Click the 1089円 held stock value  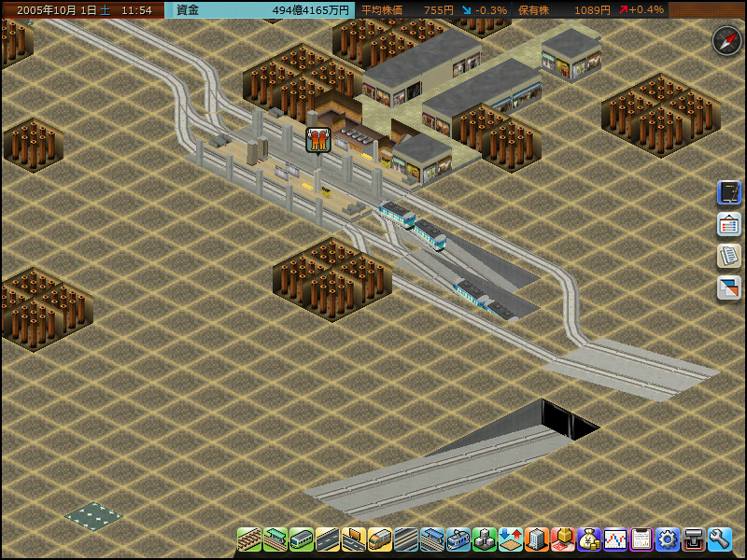coord(592,10)
